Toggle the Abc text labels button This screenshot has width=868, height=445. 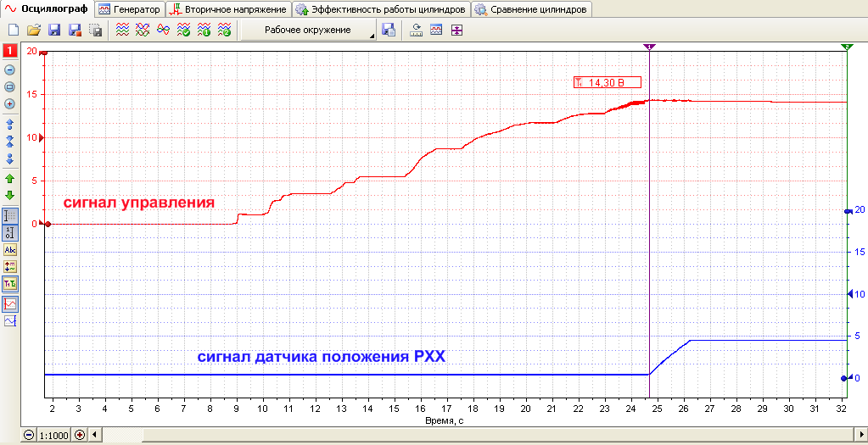10,250
